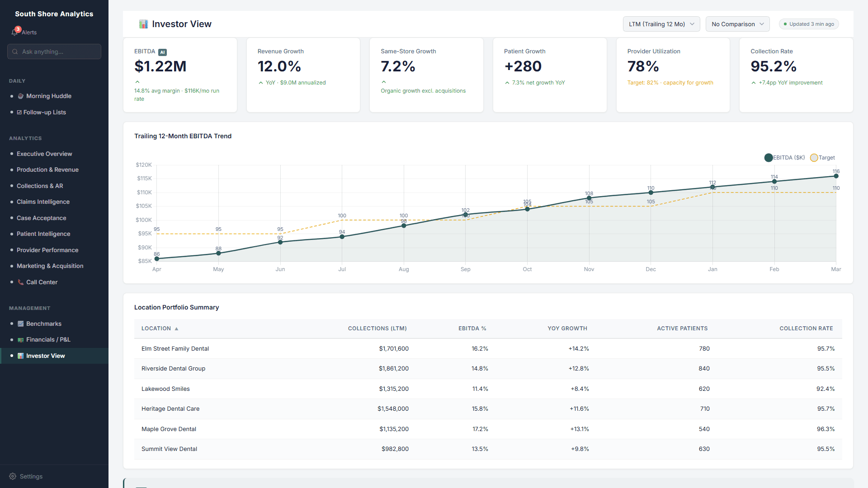Sort by Collections (LTM) column

click(377, 329)
